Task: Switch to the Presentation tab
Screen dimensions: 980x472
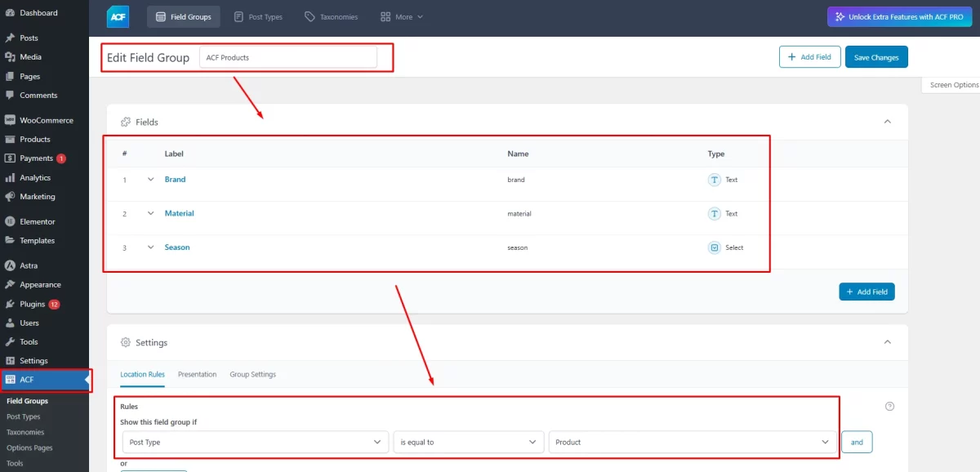Action: pos(197,374)
